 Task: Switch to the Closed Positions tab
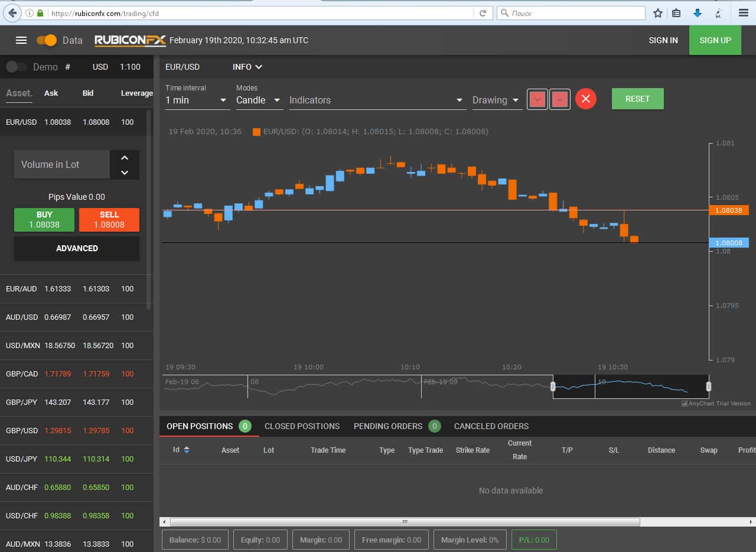pos(302,426)
